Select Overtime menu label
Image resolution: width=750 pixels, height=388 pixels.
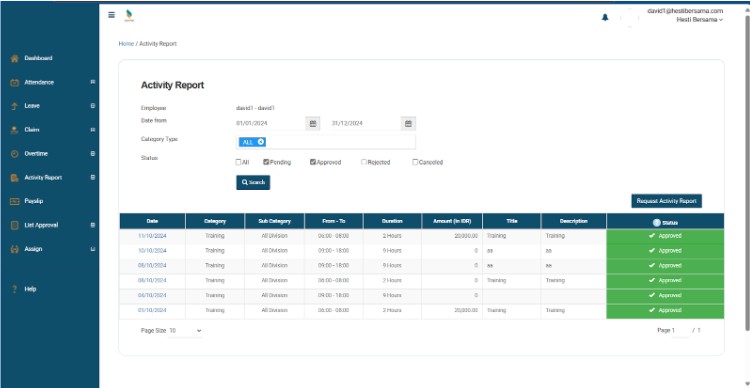tap(36, 154)
